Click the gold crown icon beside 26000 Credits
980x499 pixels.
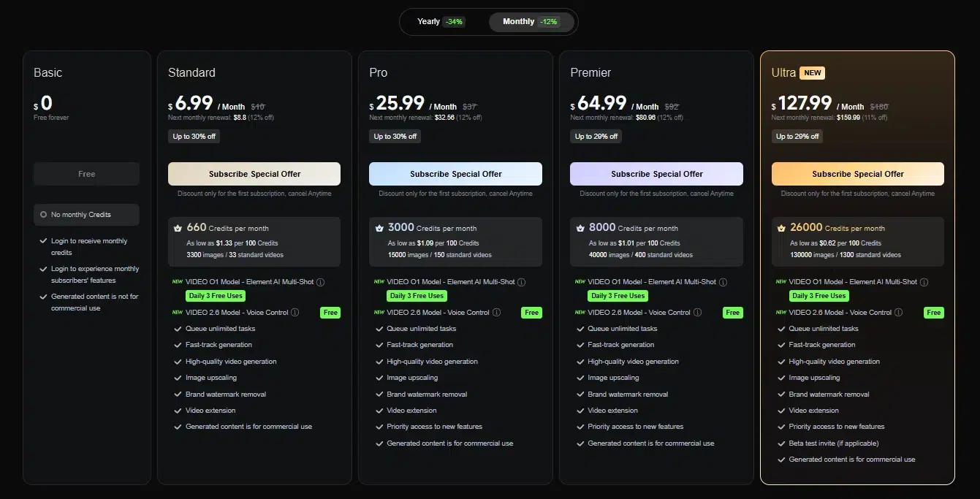coord(780,228)
